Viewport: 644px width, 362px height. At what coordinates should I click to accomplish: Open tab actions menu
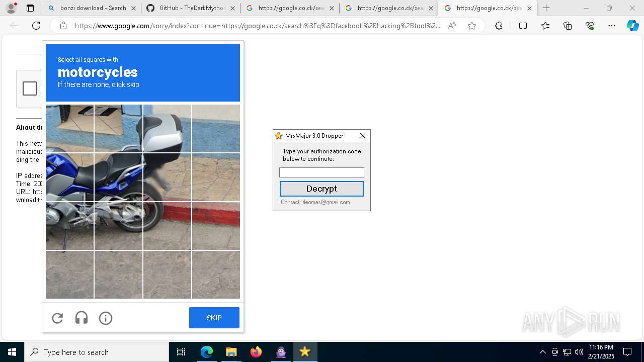click(x=30, y=8)
